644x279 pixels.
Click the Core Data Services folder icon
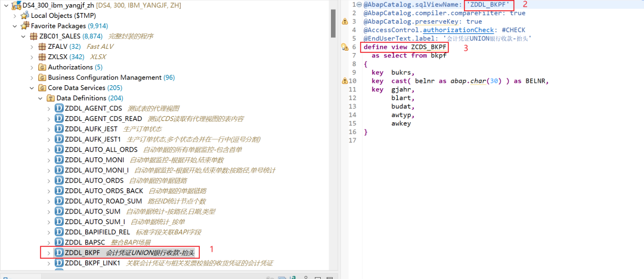pyautogui.click(x=42, y=88)
